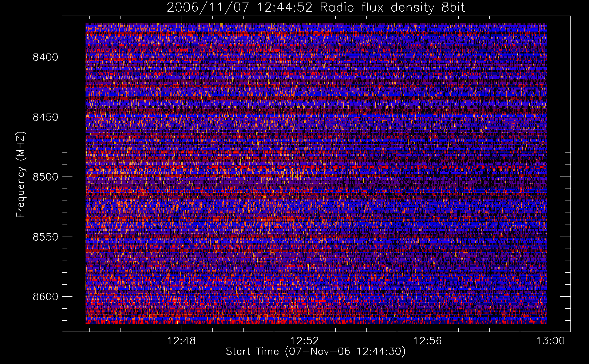This screenshot has height=364, width=589.
Task: Click the 12:48 time tick label
Action: pyautogui.click(x=181, y=341)
